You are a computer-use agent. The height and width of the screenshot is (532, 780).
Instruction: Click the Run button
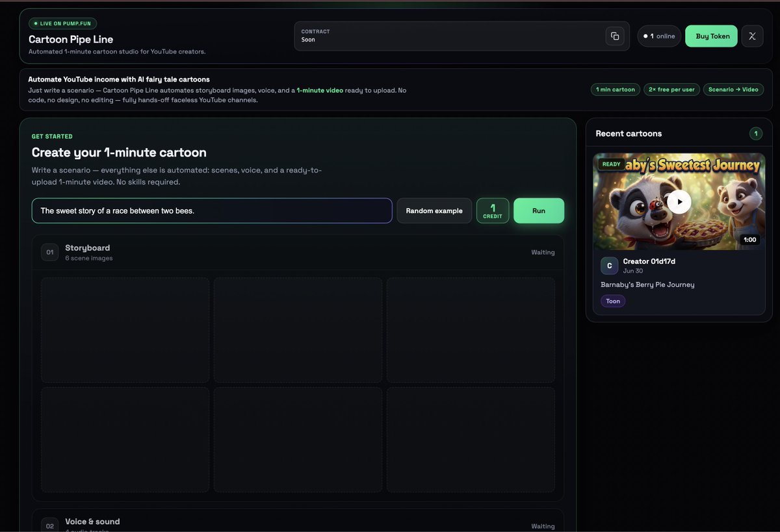539,210
